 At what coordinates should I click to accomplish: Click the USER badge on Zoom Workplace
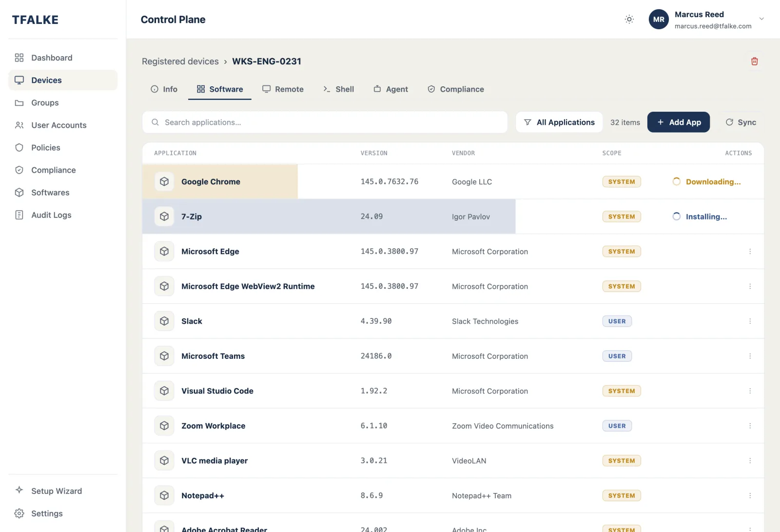click(617, 425)
